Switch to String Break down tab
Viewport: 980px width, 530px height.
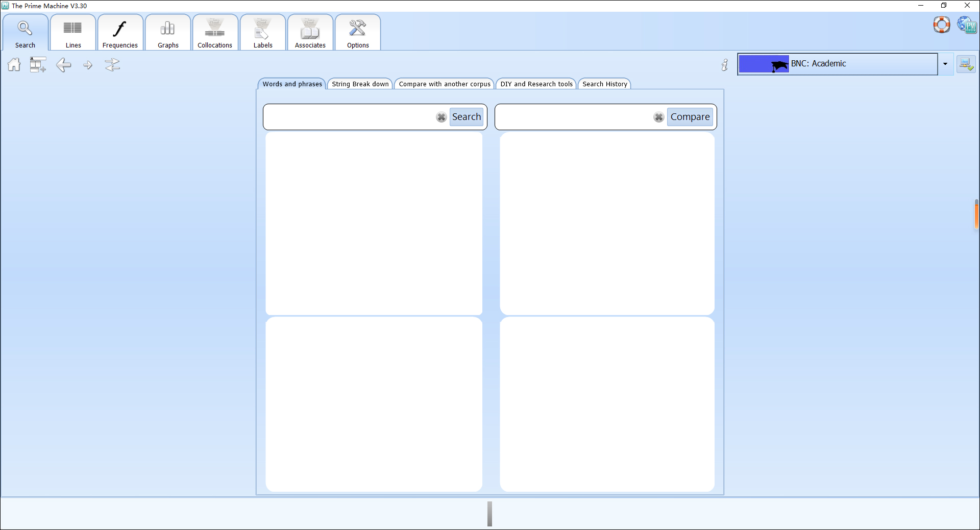tap(360, 84)
